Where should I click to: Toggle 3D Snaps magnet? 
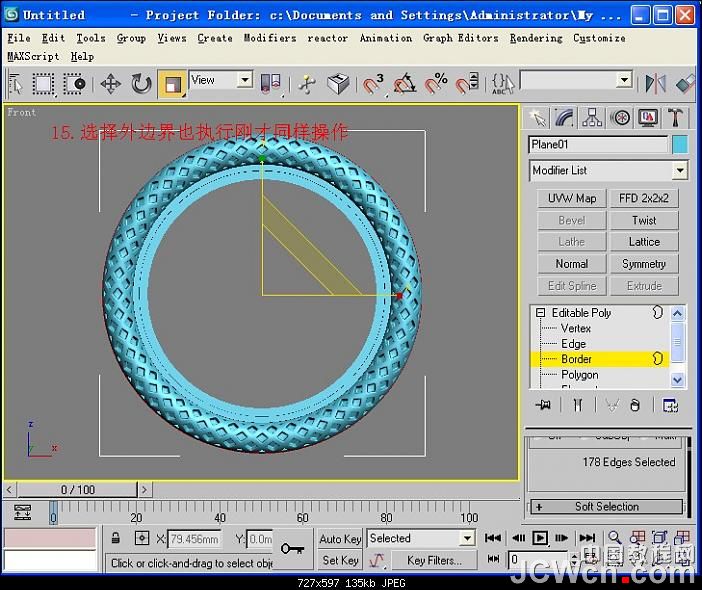[372, 84]
